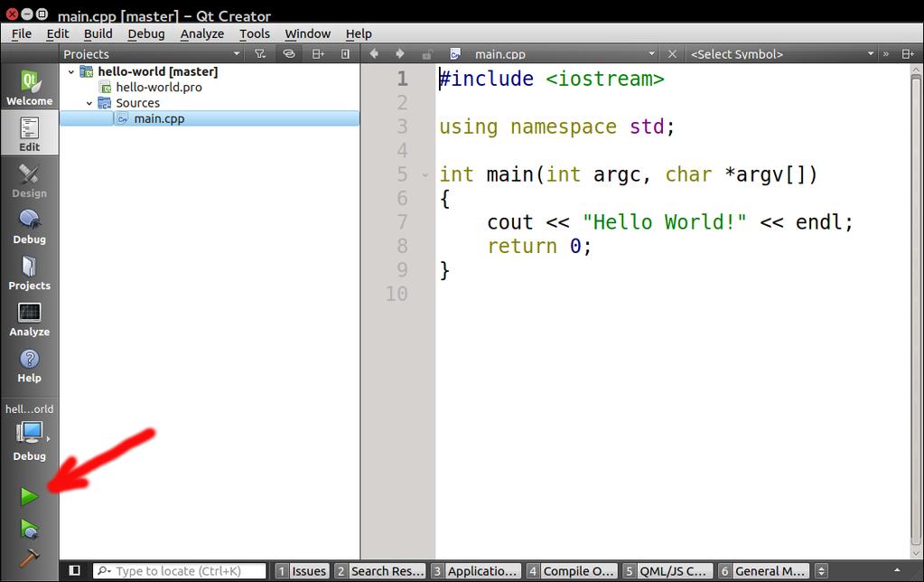924x582 pixels.
Task: Open the Projects mode
Action: click(x=29, y=272)
